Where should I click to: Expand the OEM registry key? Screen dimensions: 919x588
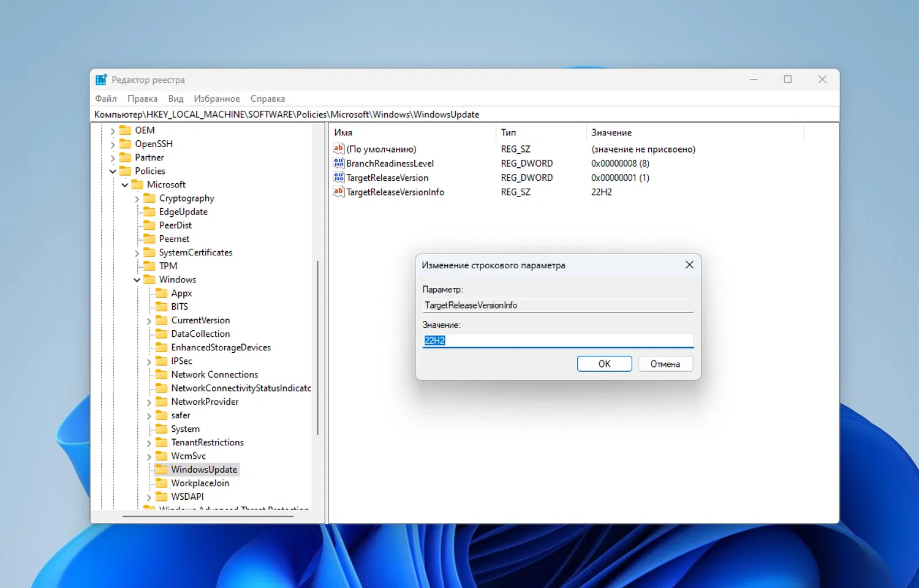pos(113,130)
